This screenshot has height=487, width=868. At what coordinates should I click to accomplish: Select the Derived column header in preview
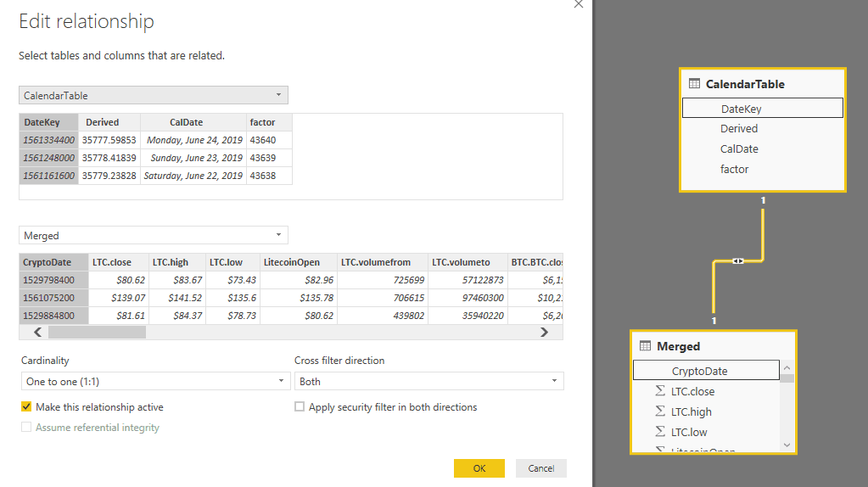[x=109, y=122]
